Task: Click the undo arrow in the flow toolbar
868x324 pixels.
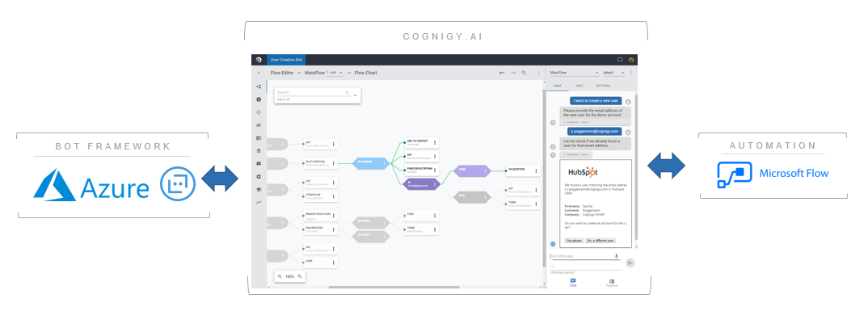Action: point(502,73)
